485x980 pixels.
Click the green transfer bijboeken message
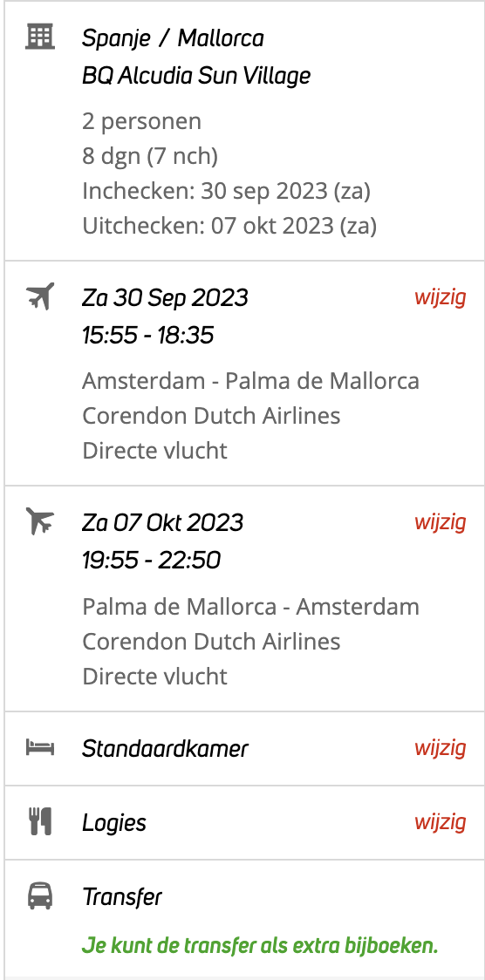coord(260,946)
